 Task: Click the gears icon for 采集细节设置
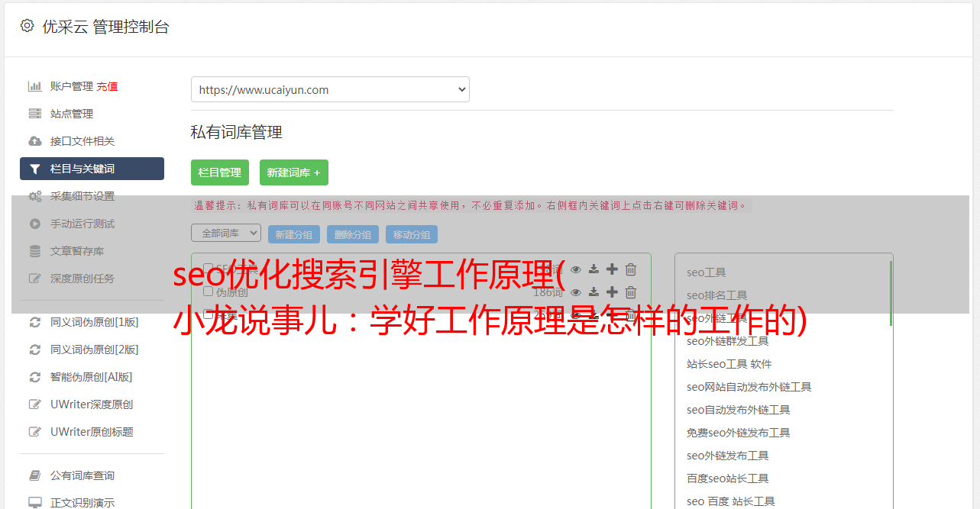(35, 196)
